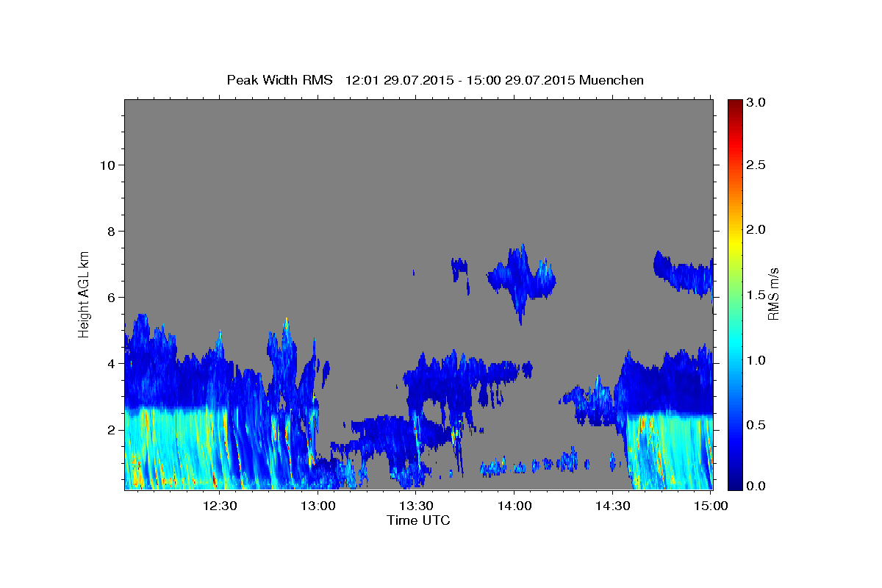The height and width of the screenshot is (588, 882).
Task: Click the colorbar value 0.0
Action: [x=757, y=486]
